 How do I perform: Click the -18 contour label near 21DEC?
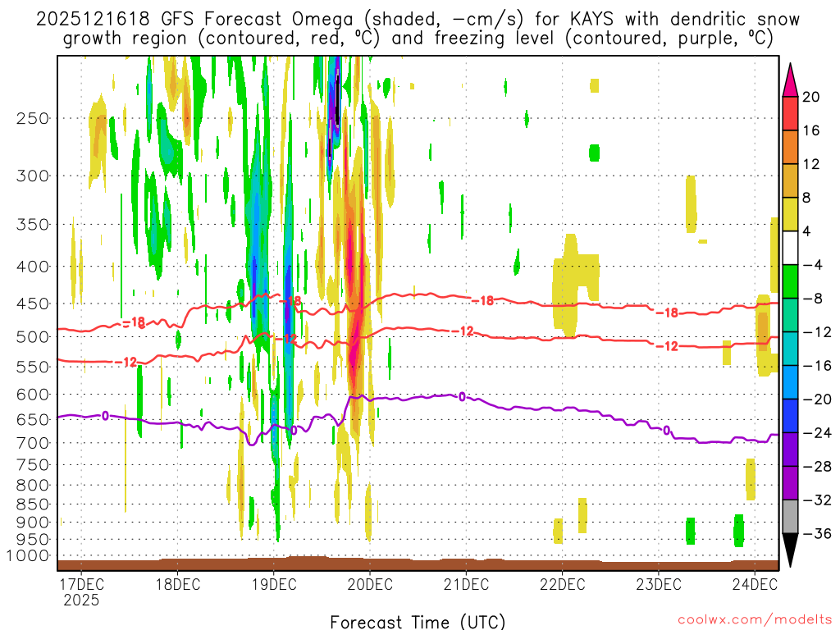[x=482, y=301]
